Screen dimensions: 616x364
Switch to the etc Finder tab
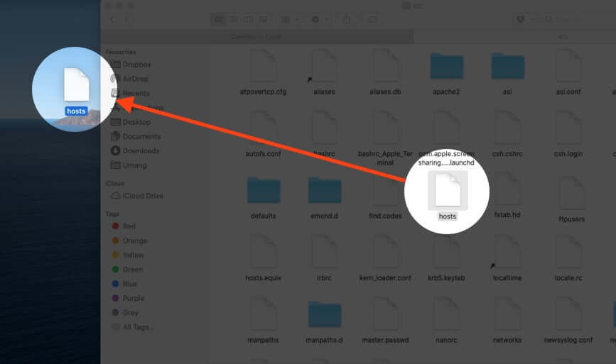coord(514,36)
